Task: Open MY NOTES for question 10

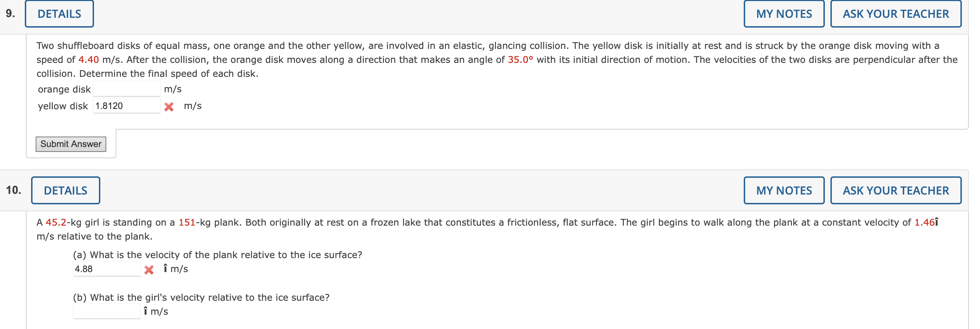Action: coord(783,190)
